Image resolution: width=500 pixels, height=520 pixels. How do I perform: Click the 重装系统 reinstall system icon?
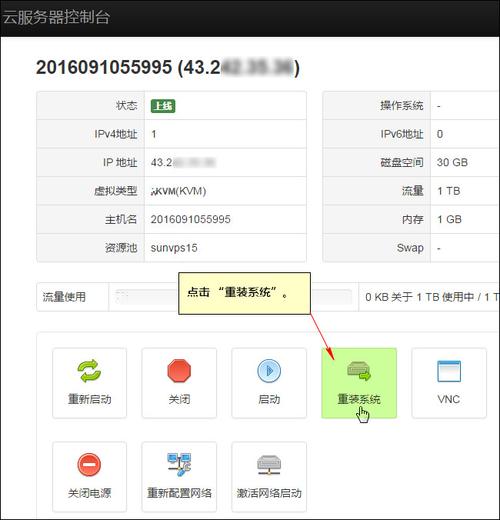[359, 371]
